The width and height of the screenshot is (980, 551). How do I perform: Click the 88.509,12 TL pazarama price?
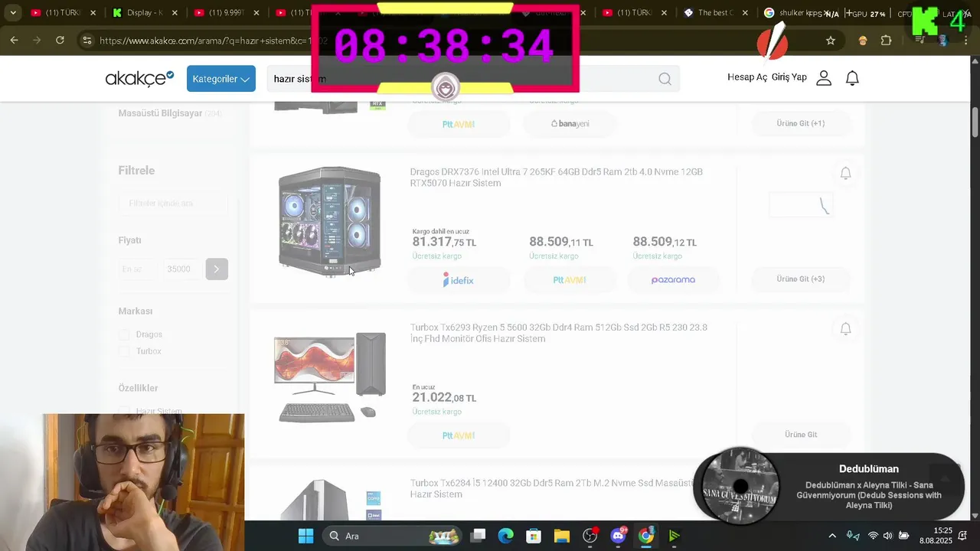click(x=665, y=242)
